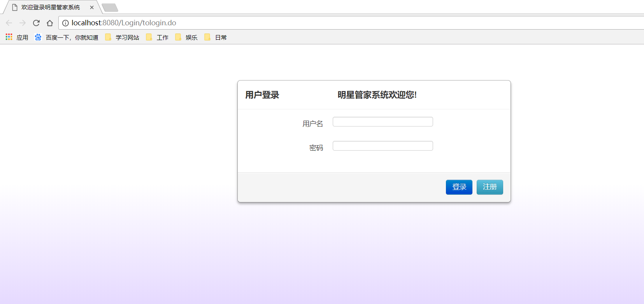Screen dimensions: 644x304
Task: Open the 学习网站 bookmark folder
Action: pyautogui.click(x=122, y=37)
